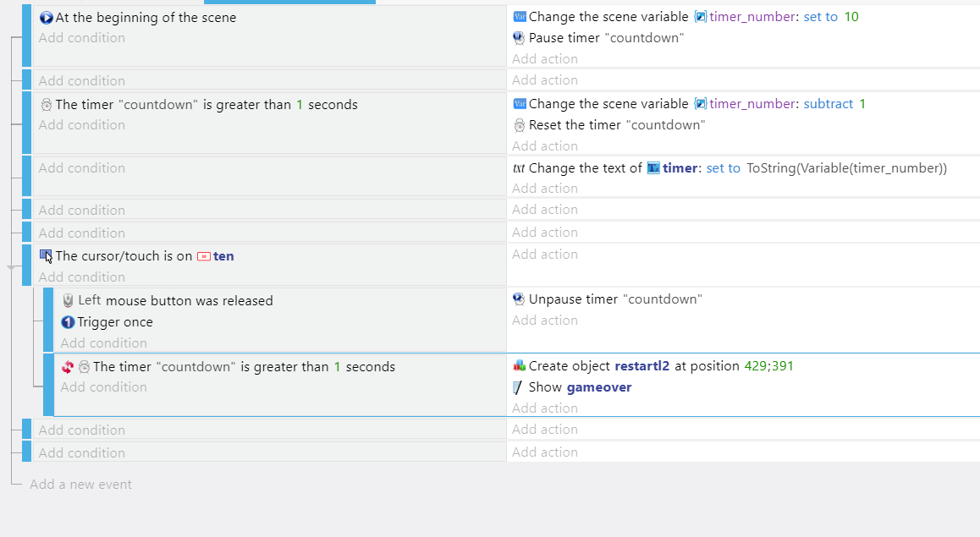Viewport: 980px width, 537px height.
Task: Click the Unpause timer "countdown" action icon
Action: tap(518, 299)
